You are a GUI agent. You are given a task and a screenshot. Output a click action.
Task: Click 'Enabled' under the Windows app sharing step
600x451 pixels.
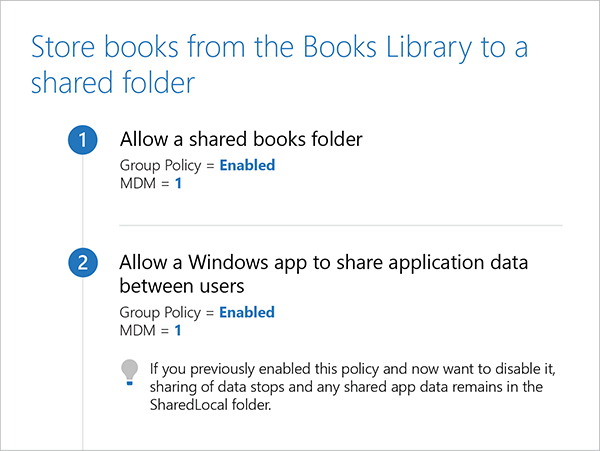pyautogui.click(x=247, y=312)
